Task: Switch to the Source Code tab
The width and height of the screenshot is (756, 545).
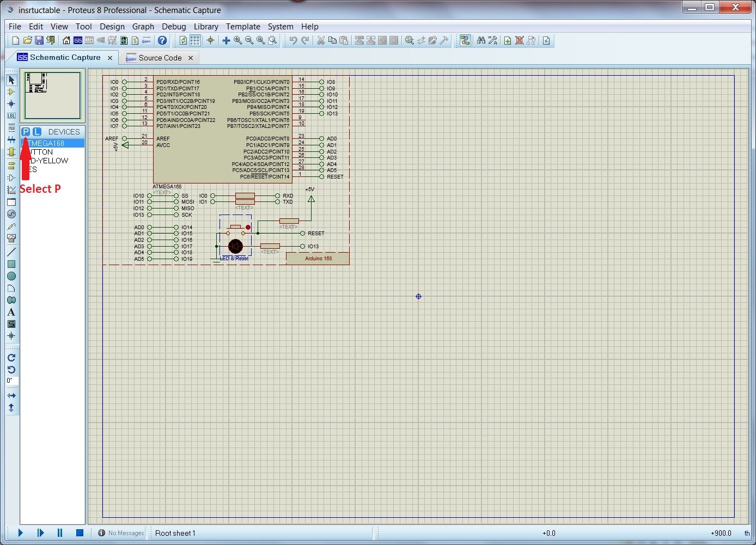Action: tap(160, 58)
